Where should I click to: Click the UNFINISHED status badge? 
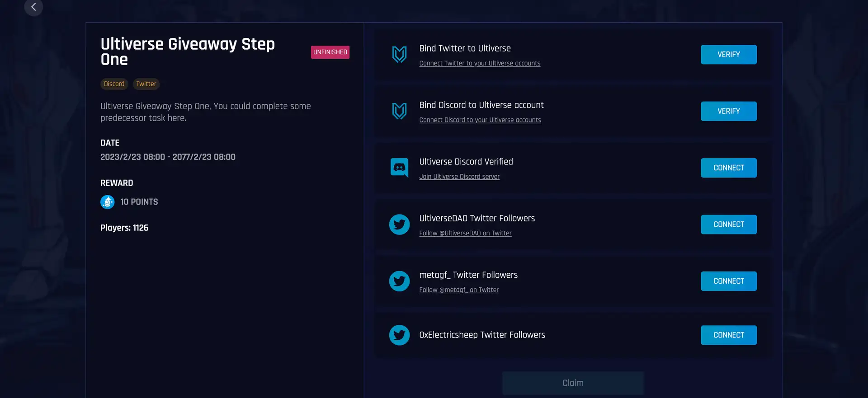click(x=330, y=52)
